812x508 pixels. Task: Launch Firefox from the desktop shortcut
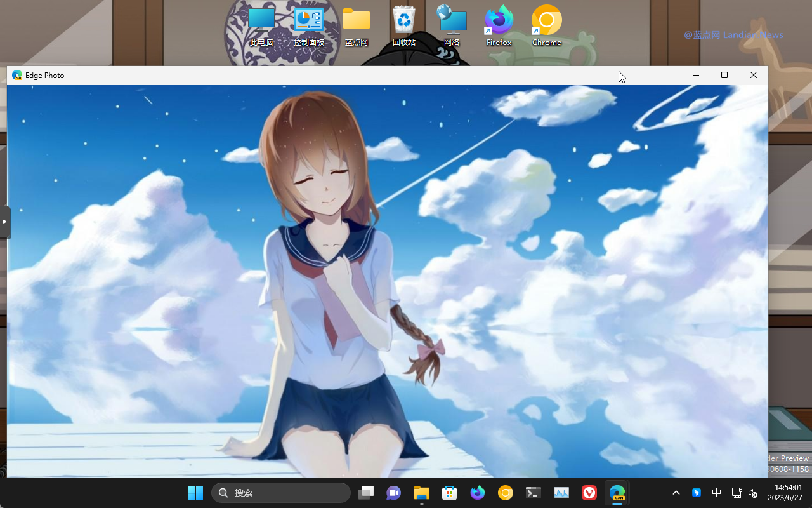point(499,26)
